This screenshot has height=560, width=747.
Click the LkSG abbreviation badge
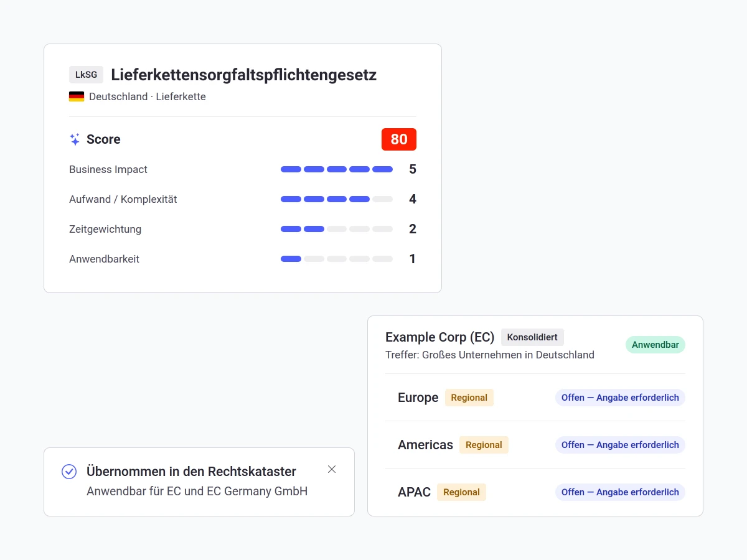tap(86, 75)
